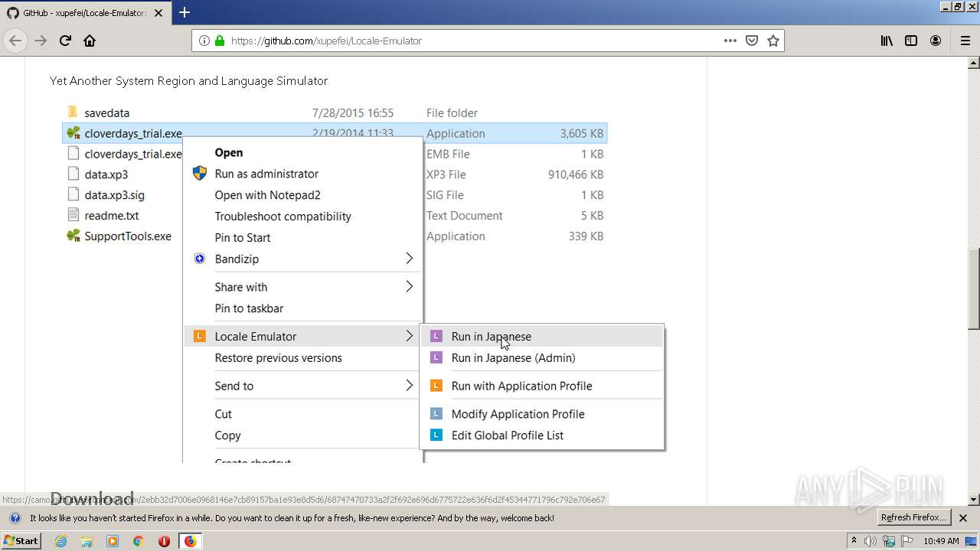This screenshot has height=551, width=980.
Task: Click the scrollbar down arrow
Action: click(x=974, y=500)
